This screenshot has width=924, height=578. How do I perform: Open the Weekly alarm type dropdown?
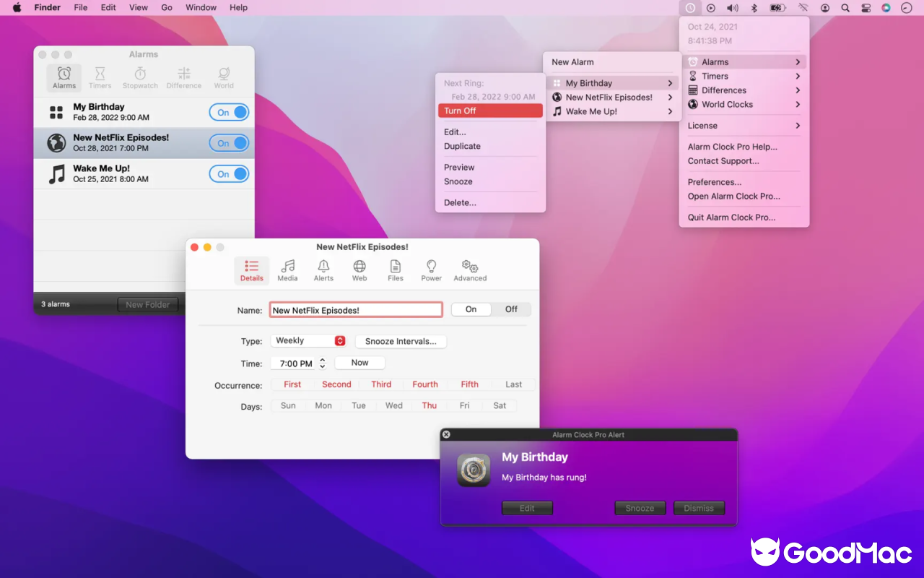[x=308, y=340]
